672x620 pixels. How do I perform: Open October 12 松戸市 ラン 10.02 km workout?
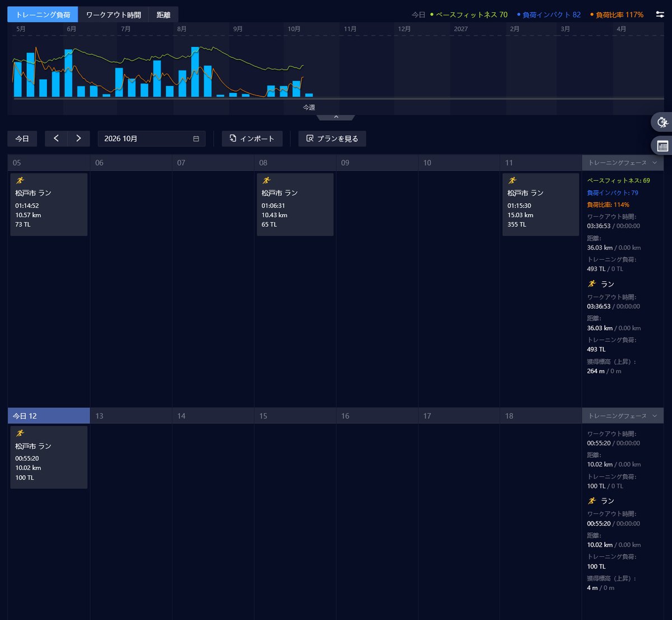pyautogui.click(x=49, y=457)
